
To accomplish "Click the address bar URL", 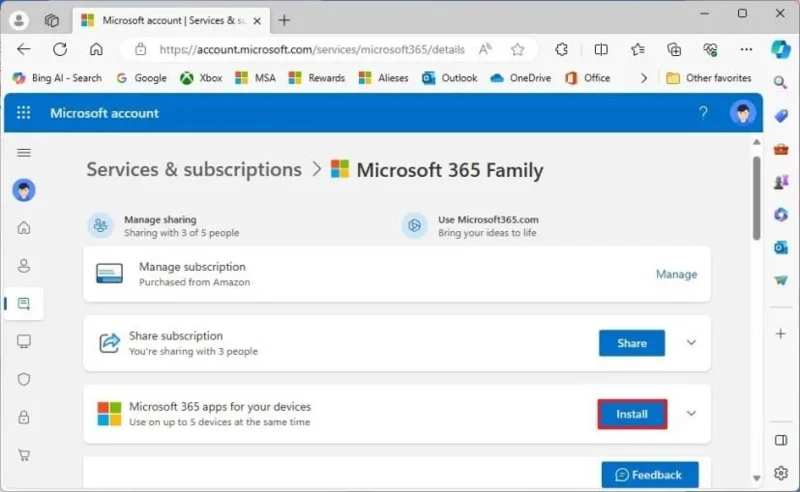I will (312, 50).
